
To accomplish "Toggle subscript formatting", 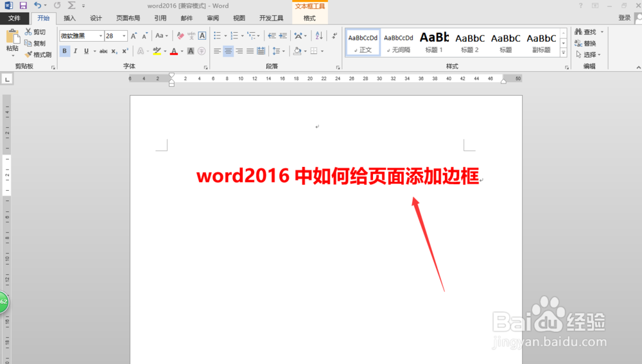I will click(114, 51).
